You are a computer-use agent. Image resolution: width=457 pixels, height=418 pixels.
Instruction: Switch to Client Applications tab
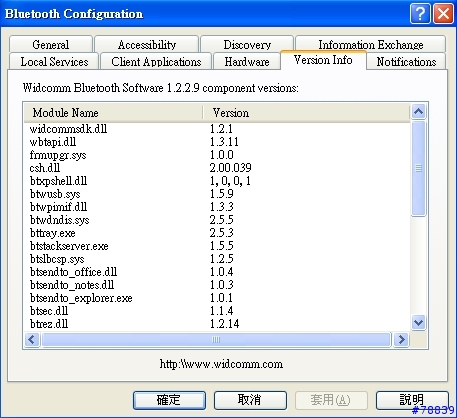156,61
